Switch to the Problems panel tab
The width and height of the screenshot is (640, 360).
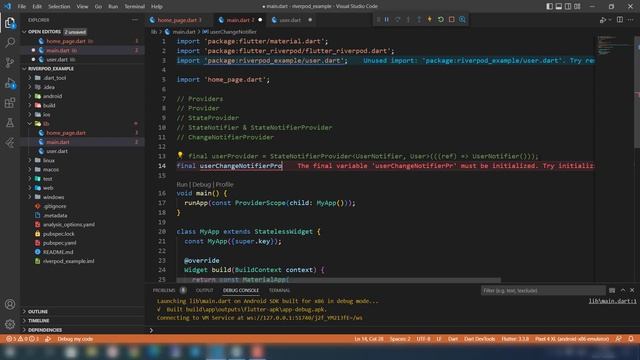[164, 290]
